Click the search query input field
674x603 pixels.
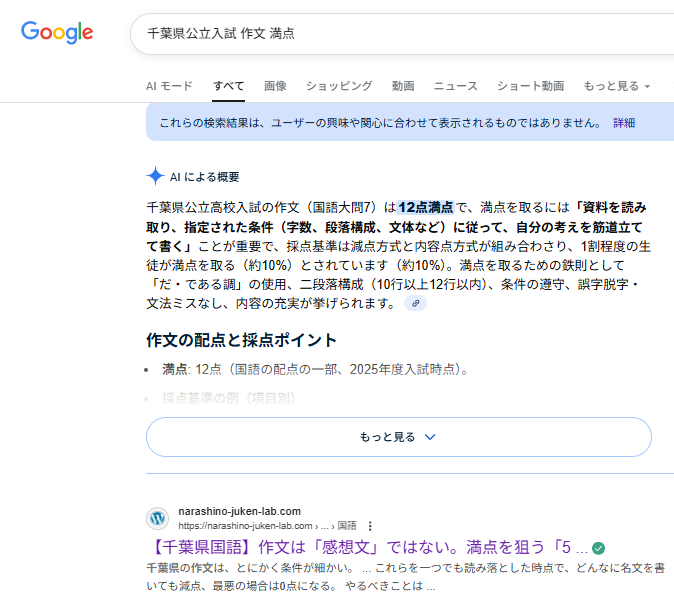point(400,33)
